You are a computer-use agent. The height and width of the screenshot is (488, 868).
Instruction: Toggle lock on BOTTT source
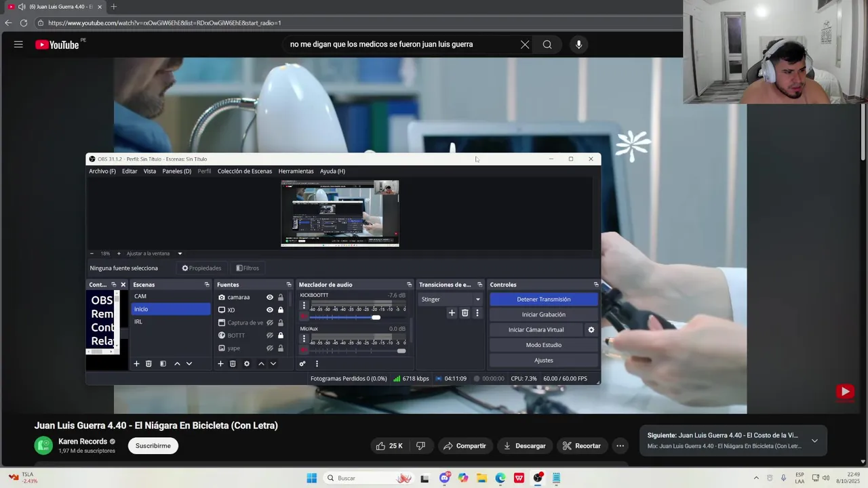(x=281, y=335)
